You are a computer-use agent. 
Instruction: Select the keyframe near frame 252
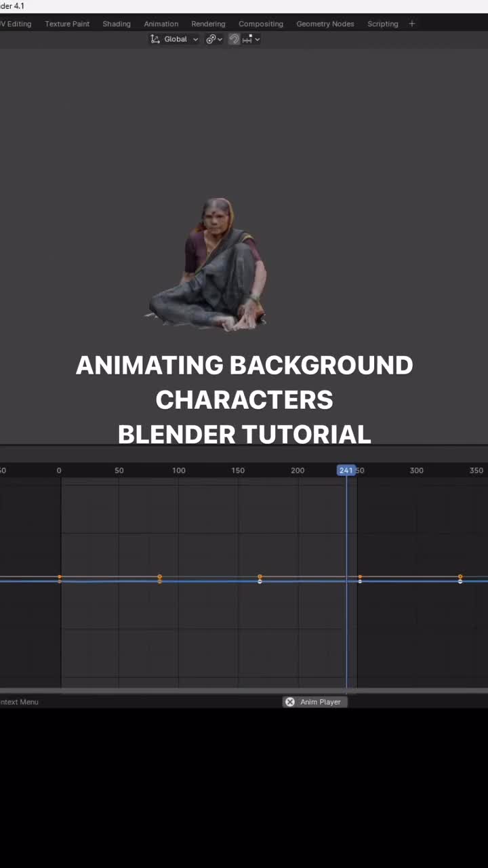pyautogui.click(x=360, y=578)
